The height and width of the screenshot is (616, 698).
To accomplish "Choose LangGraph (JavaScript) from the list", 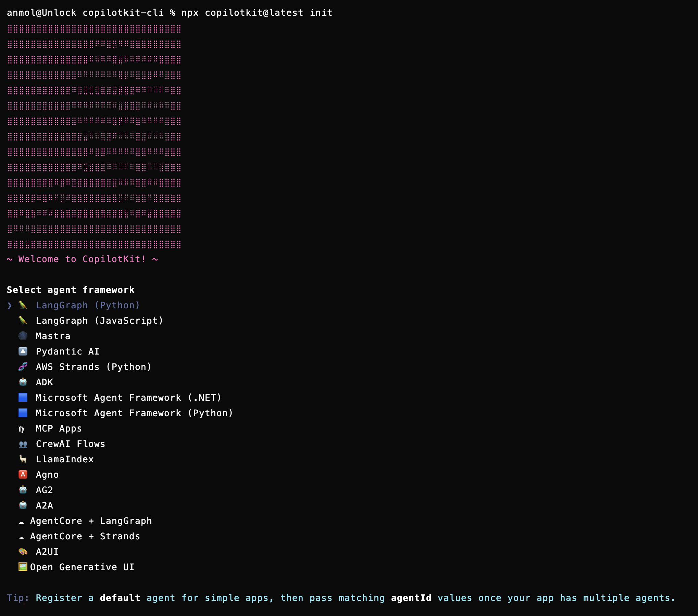I will point(99,321).
